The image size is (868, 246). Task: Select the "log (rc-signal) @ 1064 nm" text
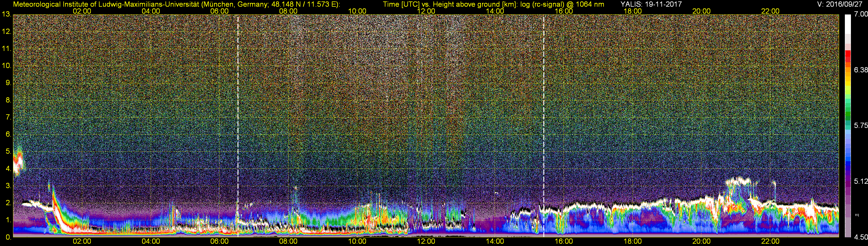pos(562,4)
